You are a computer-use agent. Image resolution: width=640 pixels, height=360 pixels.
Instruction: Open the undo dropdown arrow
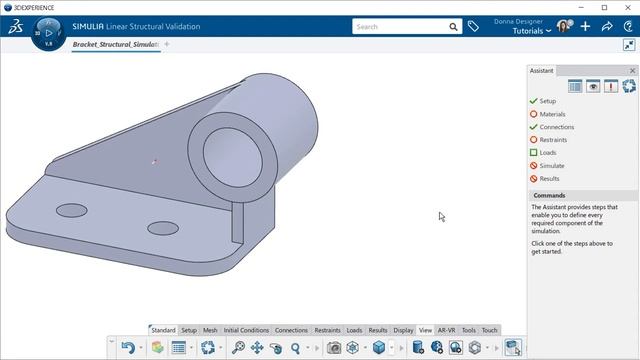coord(141,348)
